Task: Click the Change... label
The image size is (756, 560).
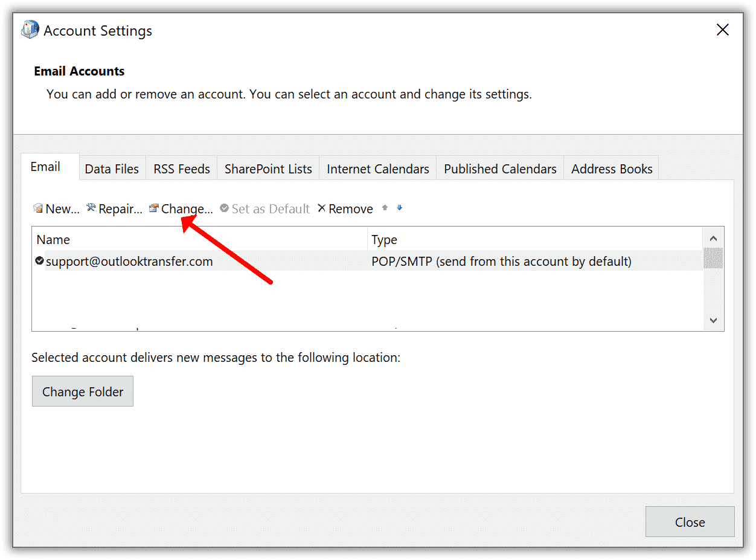Action: [187, 209]
